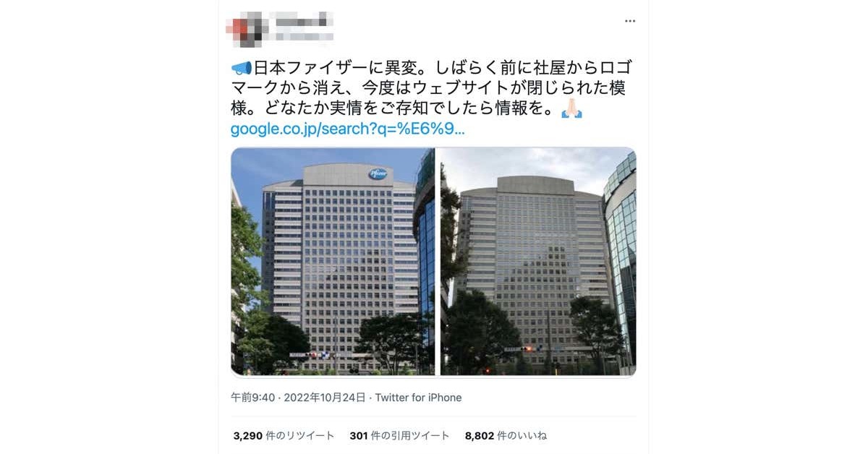Click the megaphone emoji in the tweet
This screenshot has width=868, height=454.
pos(241,69)
